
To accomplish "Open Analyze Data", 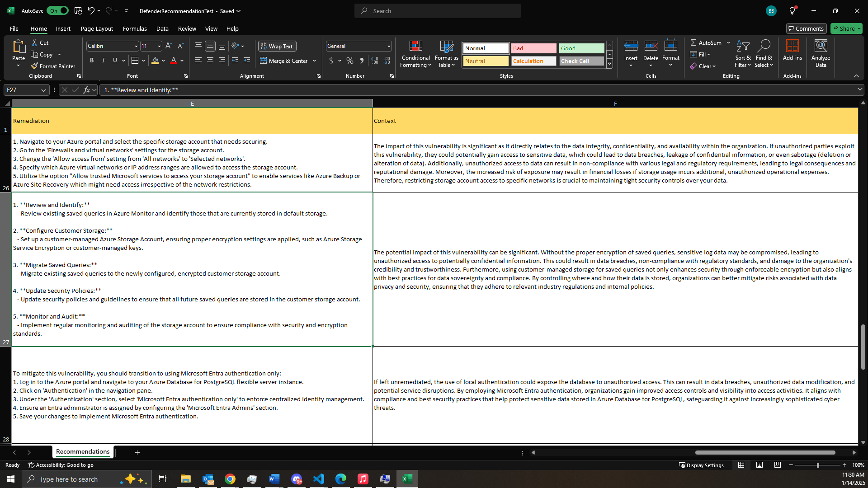I will pos(820,53).
